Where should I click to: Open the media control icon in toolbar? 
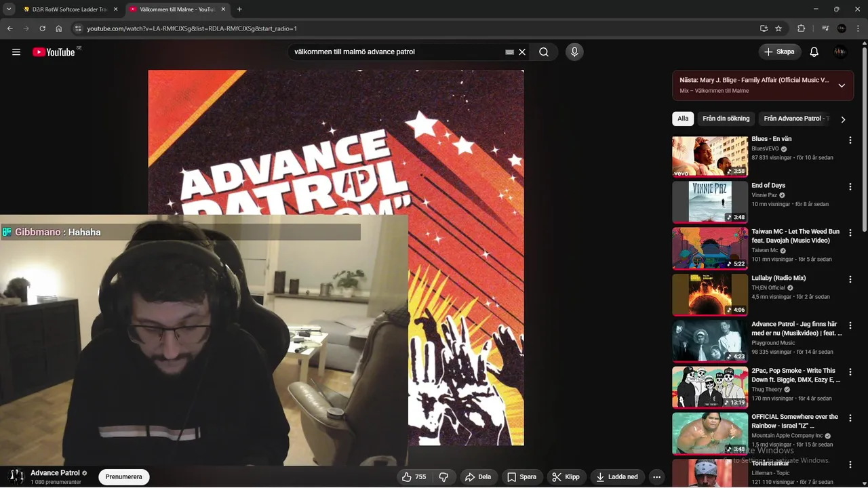[825, 28]
